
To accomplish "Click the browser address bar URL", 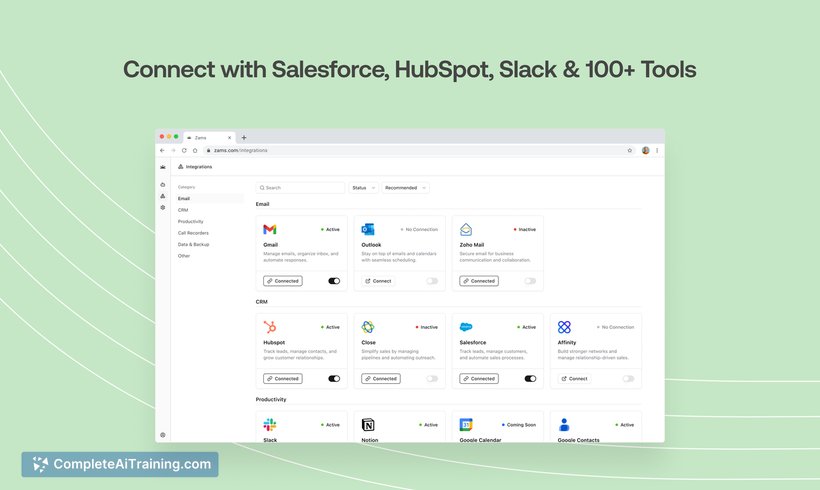I will tap(241, 151).
